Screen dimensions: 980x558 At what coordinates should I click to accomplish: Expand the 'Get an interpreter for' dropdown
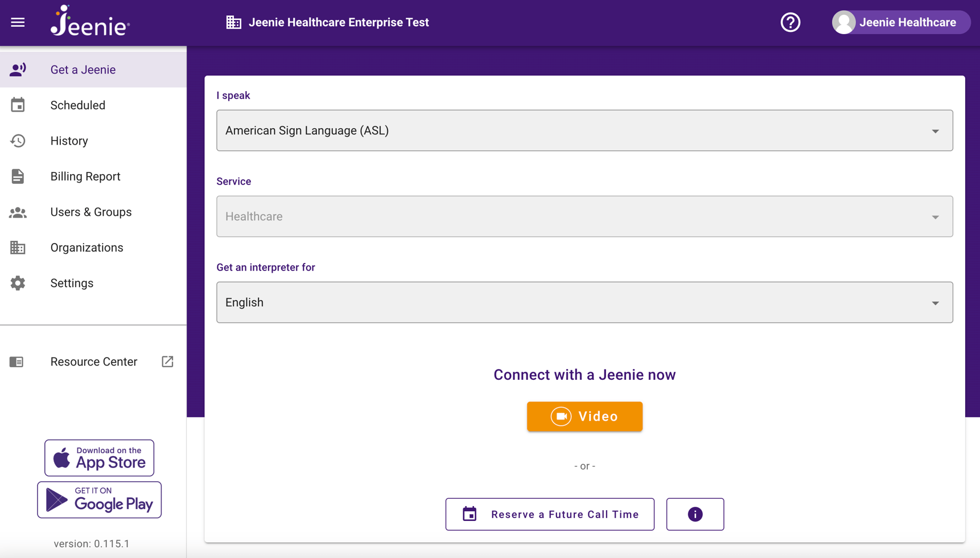tap(936, 302)
